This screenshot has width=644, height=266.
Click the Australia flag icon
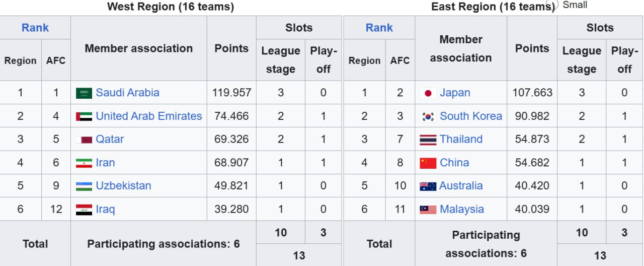coord(428,186)
